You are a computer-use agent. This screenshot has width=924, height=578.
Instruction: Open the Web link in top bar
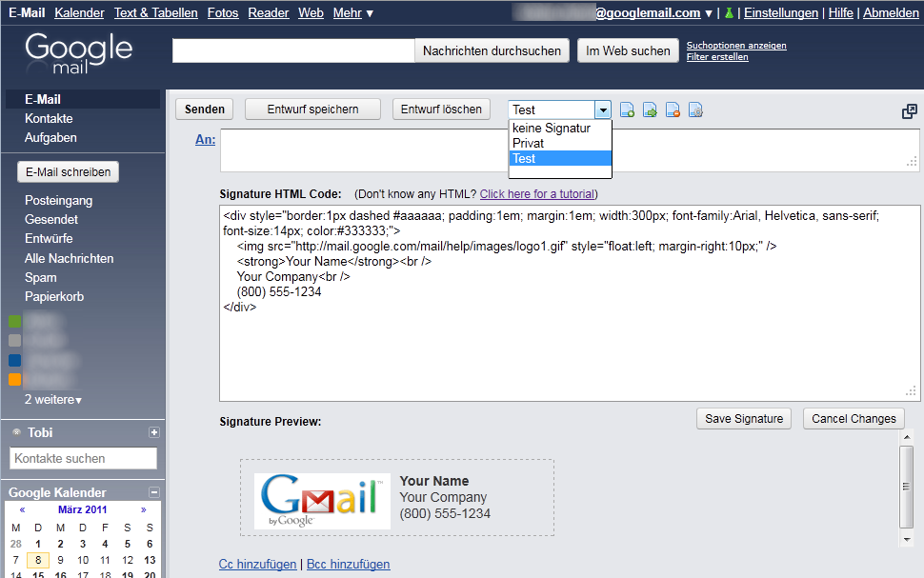click(311, 13)
